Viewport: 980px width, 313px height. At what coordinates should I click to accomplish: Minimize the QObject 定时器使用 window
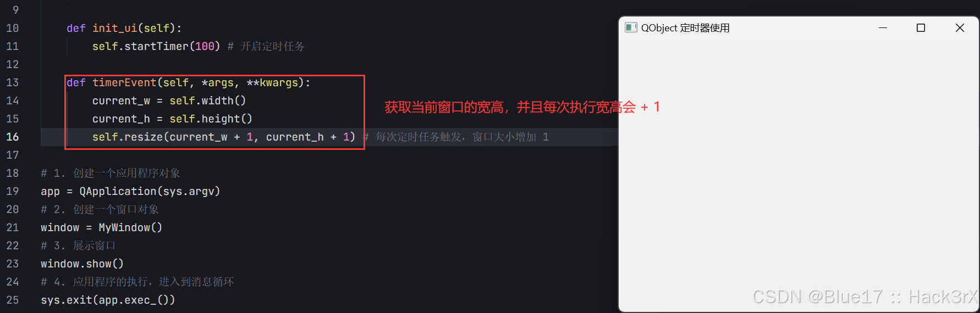click(x=883, y=27)
